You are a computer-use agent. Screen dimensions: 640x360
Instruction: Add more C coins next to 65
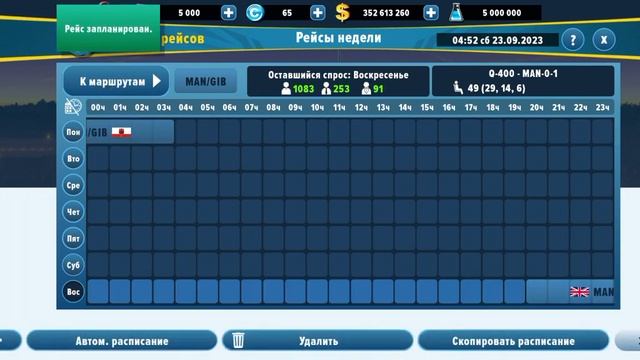[318, 13]
